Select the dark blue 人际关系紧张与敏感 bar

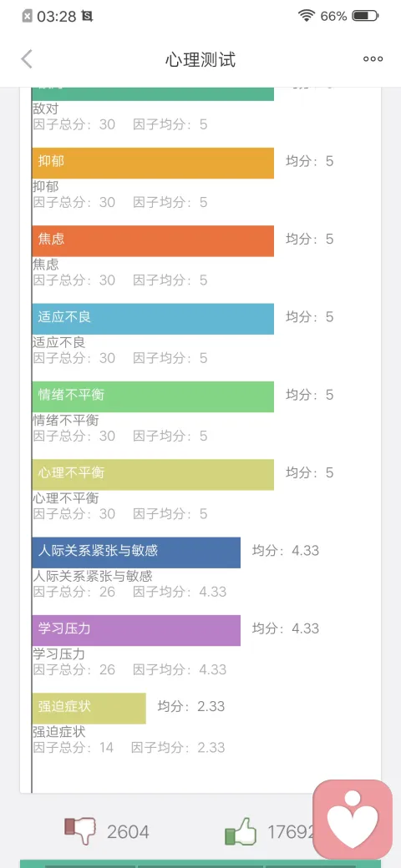(x=136, y=553)
